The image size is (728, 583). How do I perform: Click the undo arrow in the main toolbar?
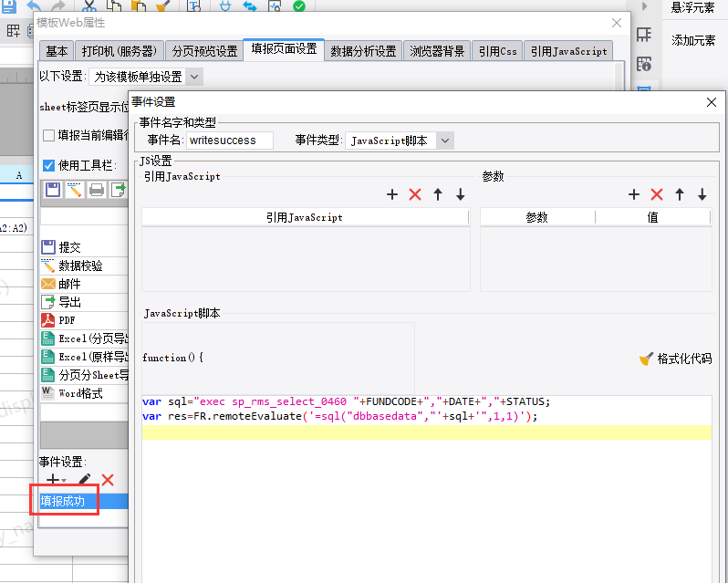point(34,5)
